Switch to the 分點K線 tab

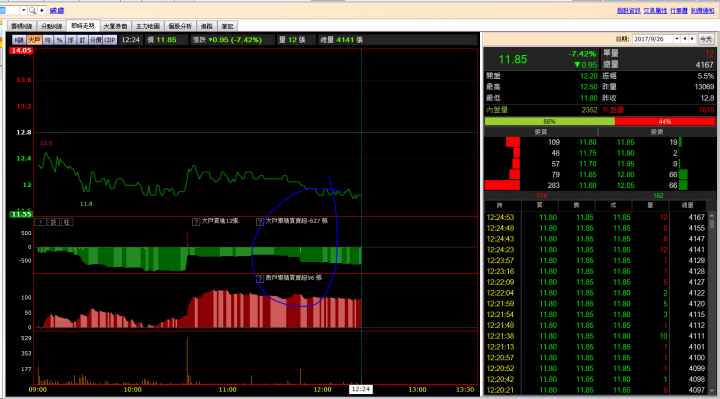51,26
